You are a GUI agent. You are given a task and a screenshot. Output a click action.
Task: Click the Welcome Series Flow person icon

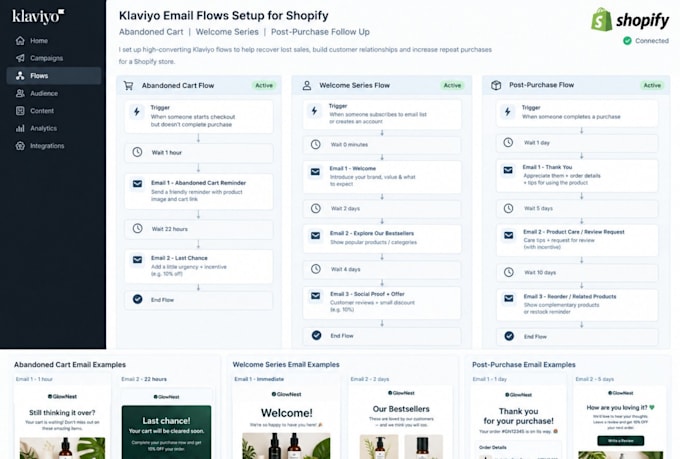[x=307, y=85]
